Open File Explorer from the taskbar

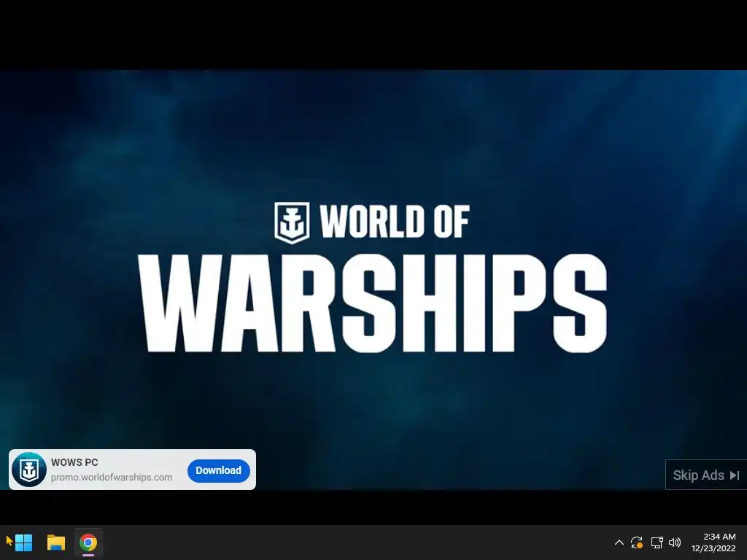[x=55, y=542]
